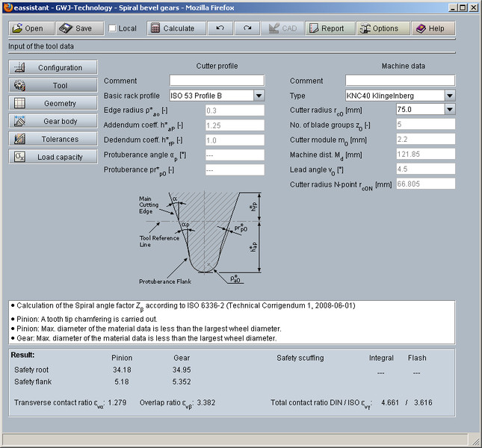Image resolution: width=482 pixels, height=448 pixels.
Task: Select the Tolerances section
Action: pyautogui.click(x=54, y=139)
